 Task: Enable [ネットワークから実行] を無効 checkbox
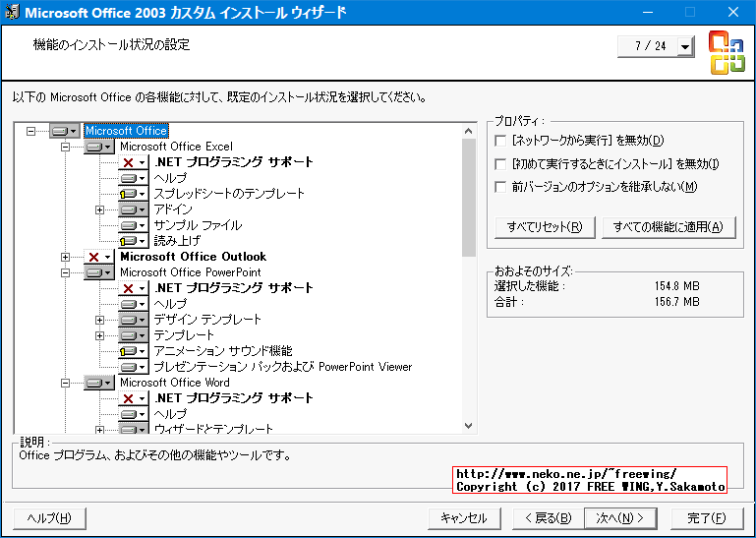pyautogui.click(x=500, y=141)
